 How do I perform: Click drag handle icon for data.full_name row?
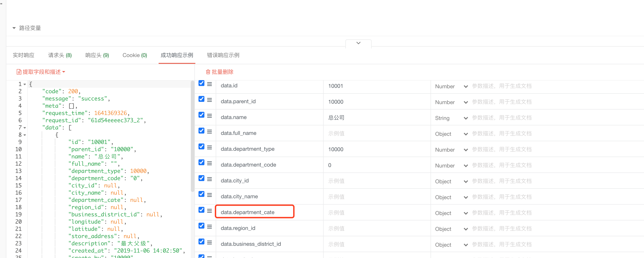[210, 132]
